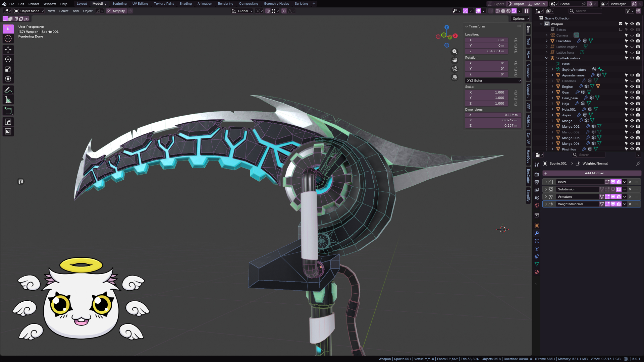
Task: Open the Material properties tab icon
Action: (537, 272)
